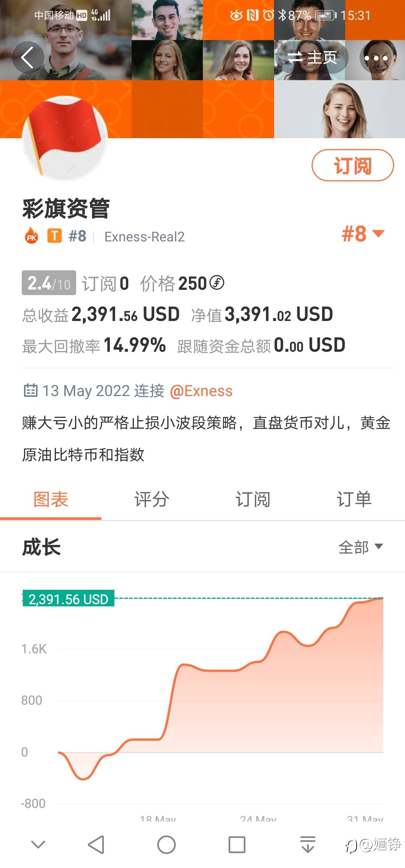Expand the #8 account dropdown

pyautogui.click(x=363, y=234)
